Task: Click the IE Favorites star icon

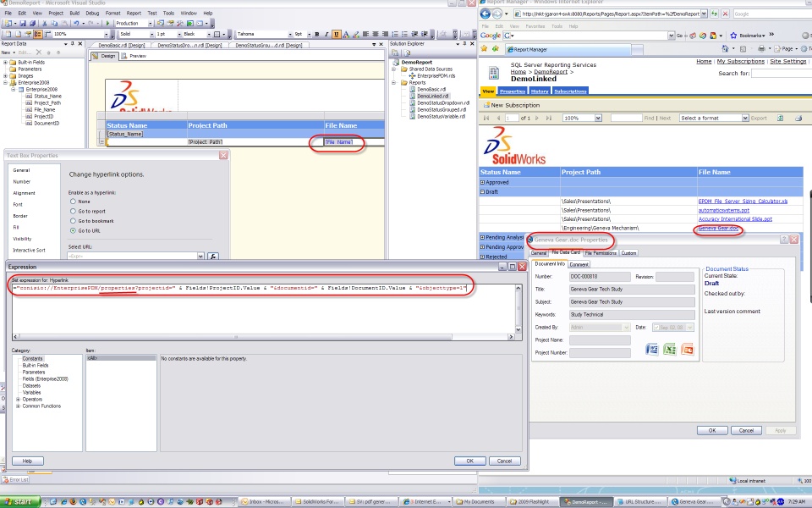Action: tap(484, 49)
